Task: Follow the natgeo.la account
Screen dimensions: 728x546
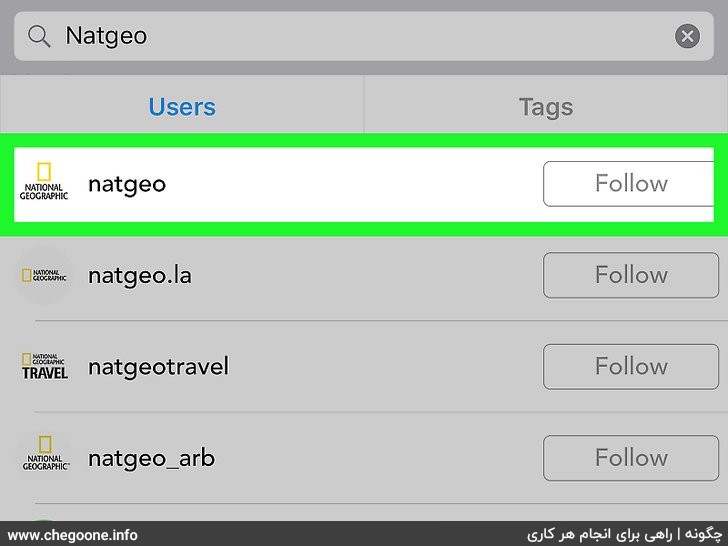Action: pyautogui.click(x=631, y=275)
